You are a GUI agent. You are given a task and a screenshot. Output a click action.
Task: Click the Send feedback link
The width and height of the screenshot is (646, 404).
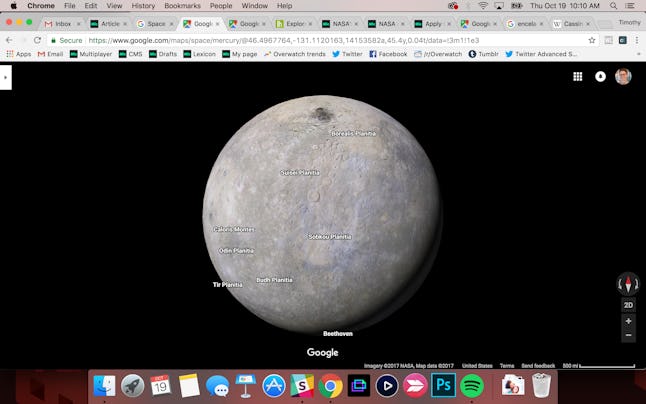(x=538, y=366)
